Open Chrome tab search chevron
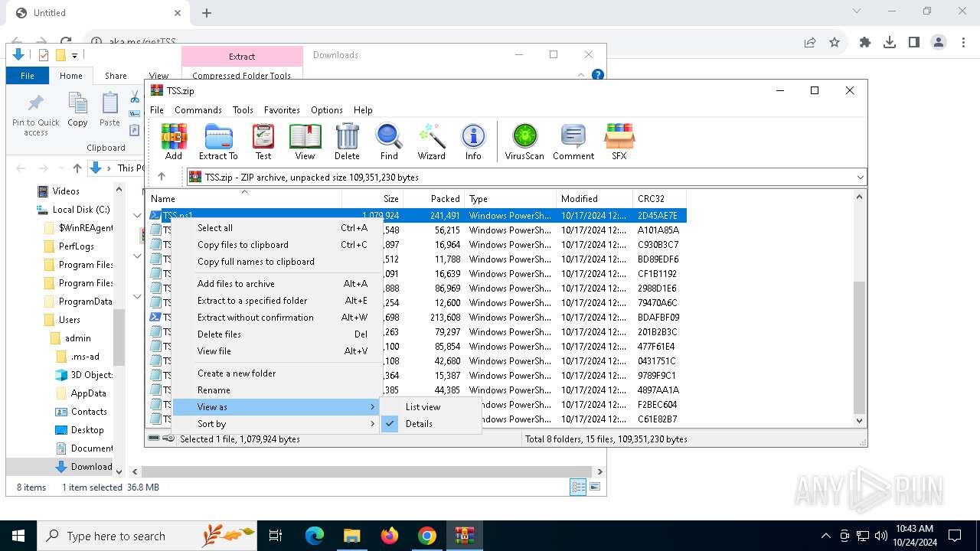 pyautogui.click(x=857, y=11)
